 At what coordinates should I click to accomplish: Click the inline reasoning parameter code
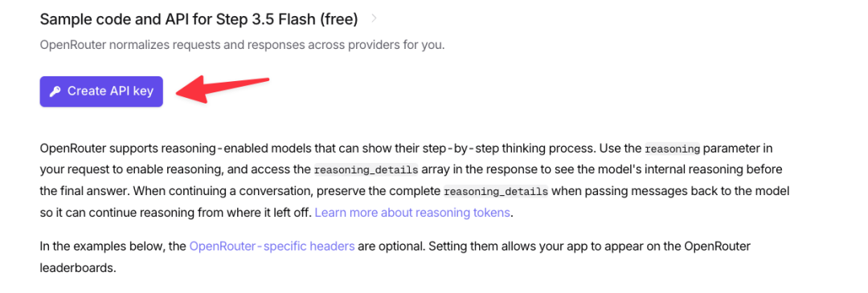click(x=673, y=149)
